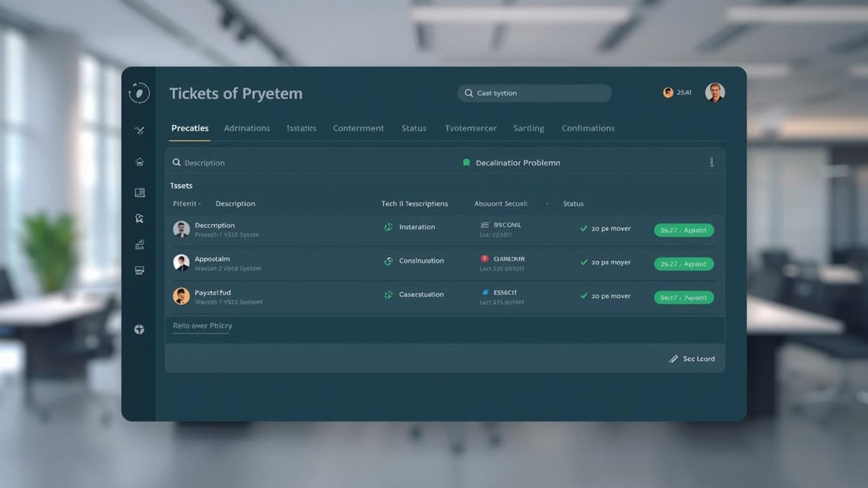The image size is (868, 488).
Task: Click the user avatar in the top-right corner
Action: 715,93
